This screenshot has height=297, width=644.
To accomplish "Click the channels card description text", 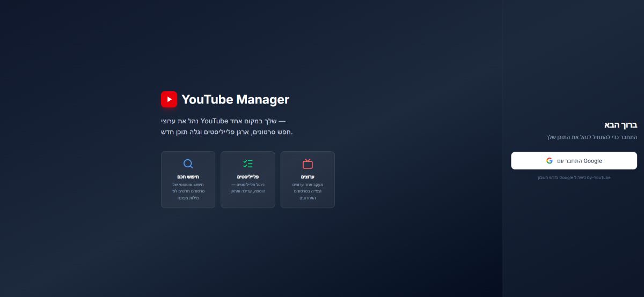I will pos(308,191).
